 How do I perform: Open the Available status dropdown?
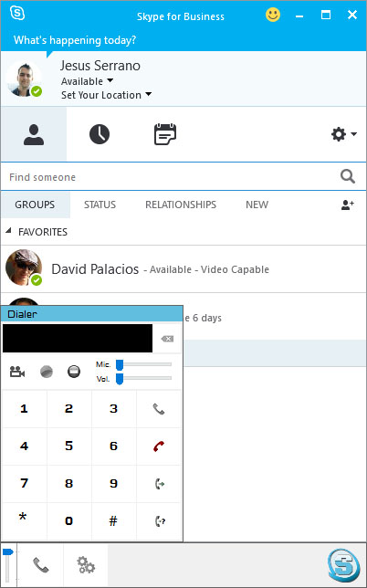(x=87, y=81)
